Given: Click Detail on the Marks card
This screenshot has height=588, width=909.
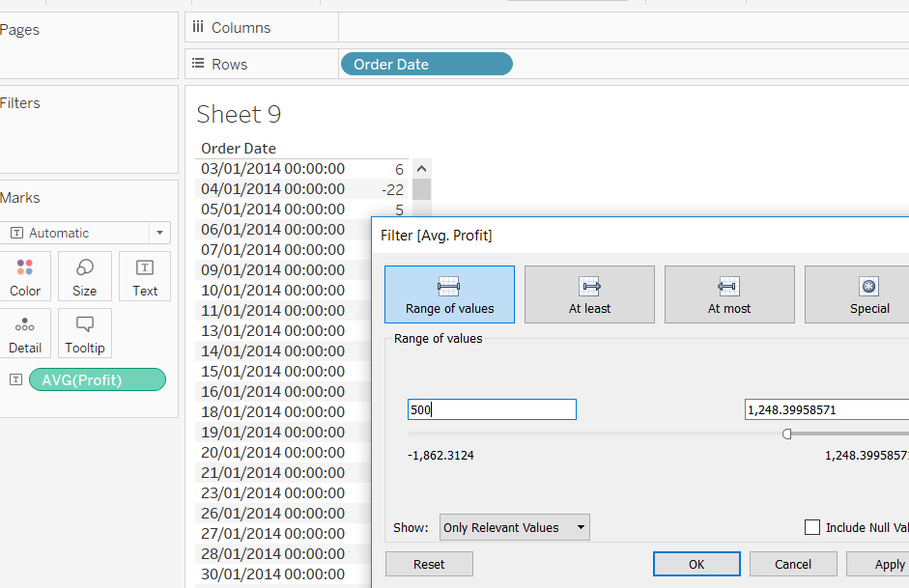Looking at the screenshot, I should (x=25, y=333).
